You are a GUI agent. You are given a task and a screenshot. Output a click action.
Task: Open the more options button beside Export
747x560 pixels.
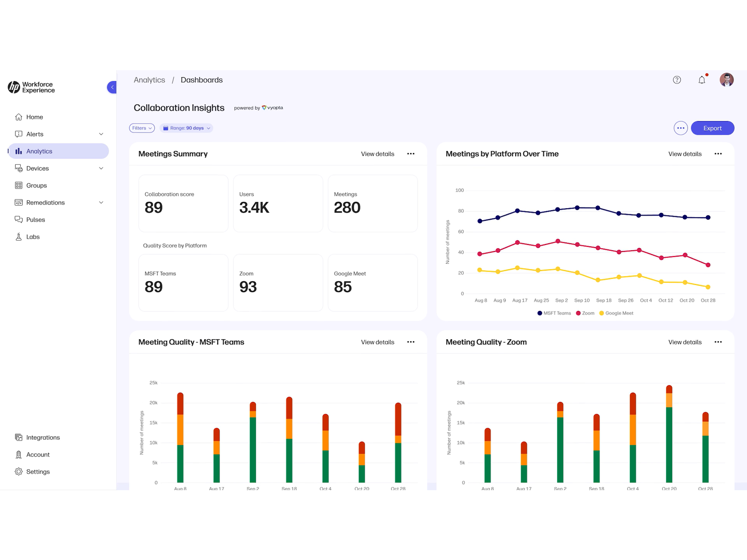click(x=681, y=128)
